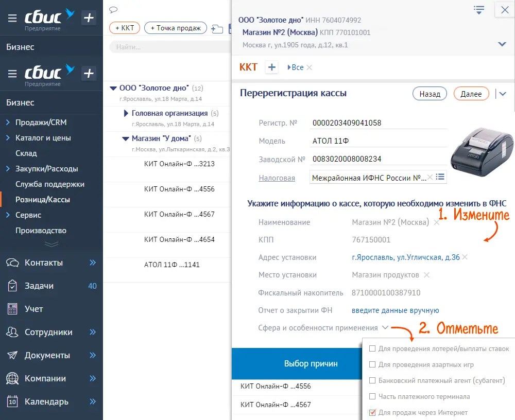Viewport: 515px width, 420px height.
Task: Open the Налоговая link
Action: pyautogui.click(x=277, y=178)
